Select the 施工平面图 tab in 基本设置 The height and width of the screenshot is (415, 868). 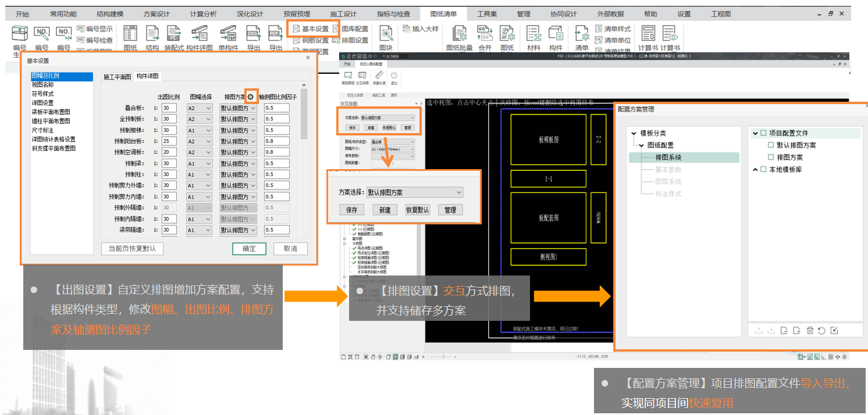[x=117, y=77]
